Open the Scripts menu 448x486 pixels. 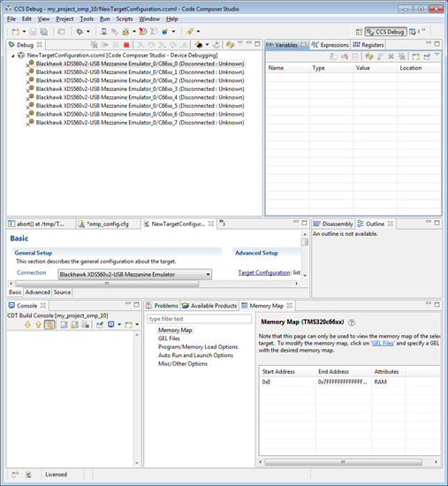click(x=125, y=19)
